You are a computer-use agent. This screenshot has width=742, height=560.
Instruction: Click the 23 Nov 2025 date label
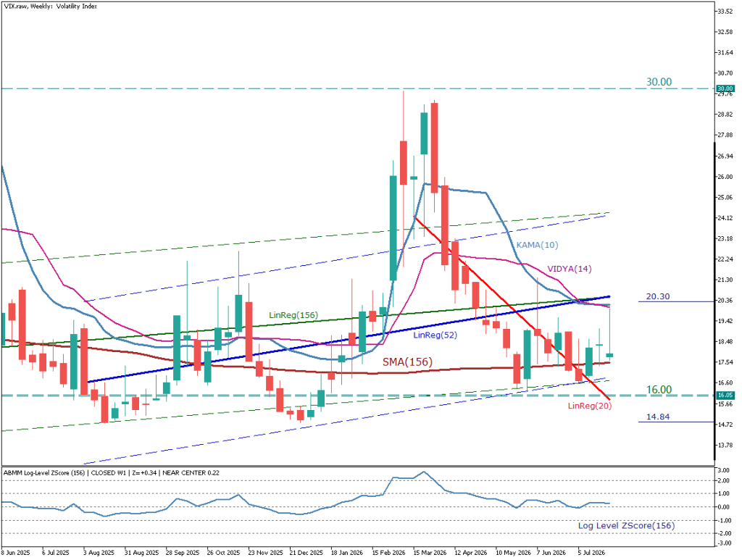click(x=265, y=553)
